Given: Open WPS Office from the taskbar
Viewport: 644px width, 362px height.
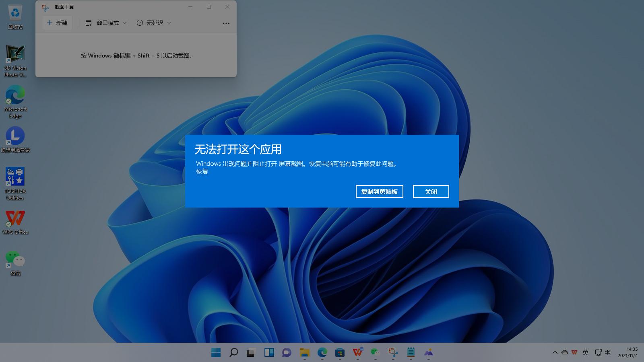Looking at the screenshot, I should pos(357,353).
